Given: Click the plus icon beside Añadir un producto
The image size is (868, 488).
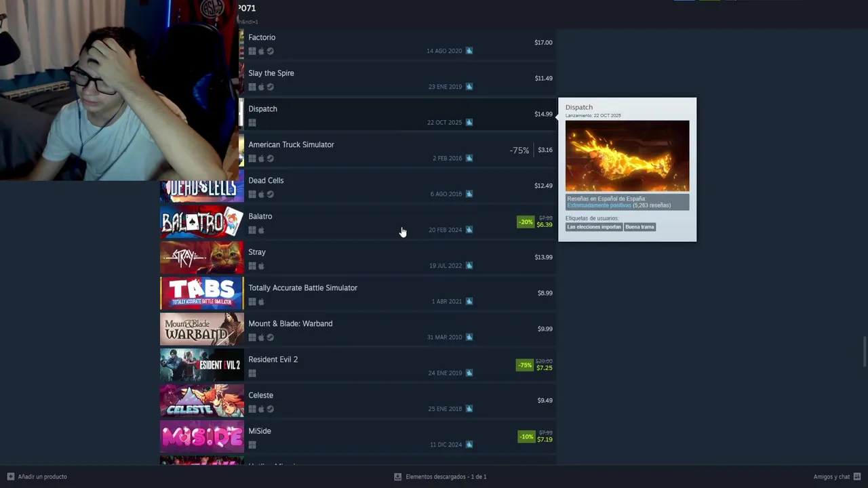Looking at the screenshot, I should click(10, 476).
